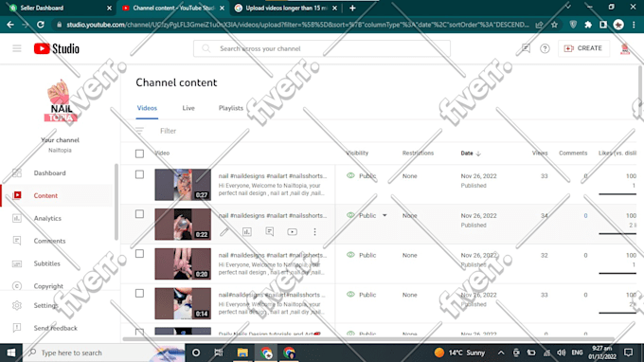
Task: Open File Explorer from the taskbar
Action: [242, 353]
